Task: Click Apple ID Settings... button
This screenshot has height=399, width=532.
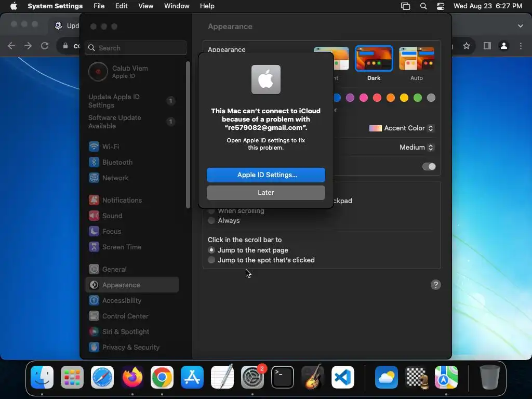Action: (266, 175)
